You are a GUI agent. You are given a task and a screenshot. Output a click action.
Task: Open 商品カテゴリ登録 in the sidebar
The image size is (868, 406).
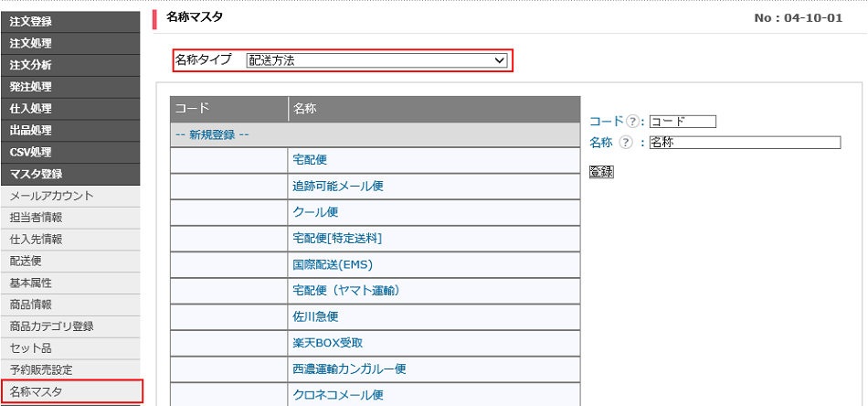click(69, 326)
